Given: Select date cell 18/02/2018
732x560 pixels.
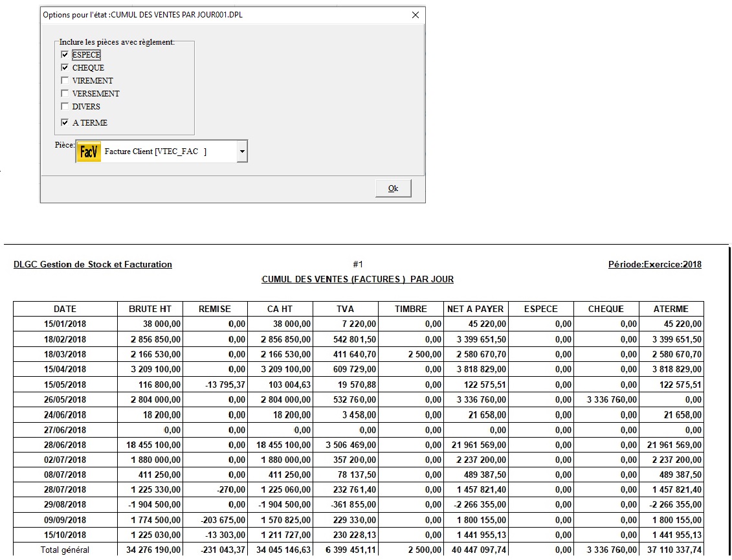Looking at the screenshot, I should [x=65, y=339].
